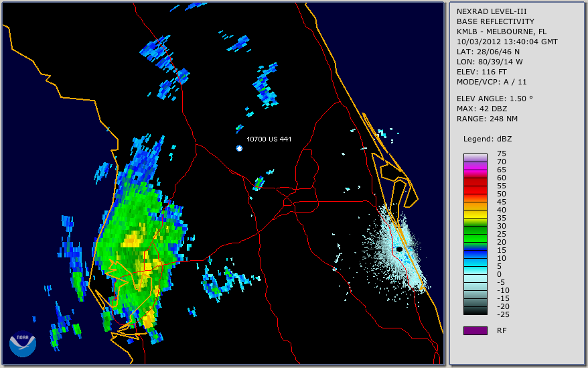Viewport: 588px width, 368px height.
Task: Click the 'Legend: dBZ' heading
Action: pyautogui.click(x=488, y=139)
